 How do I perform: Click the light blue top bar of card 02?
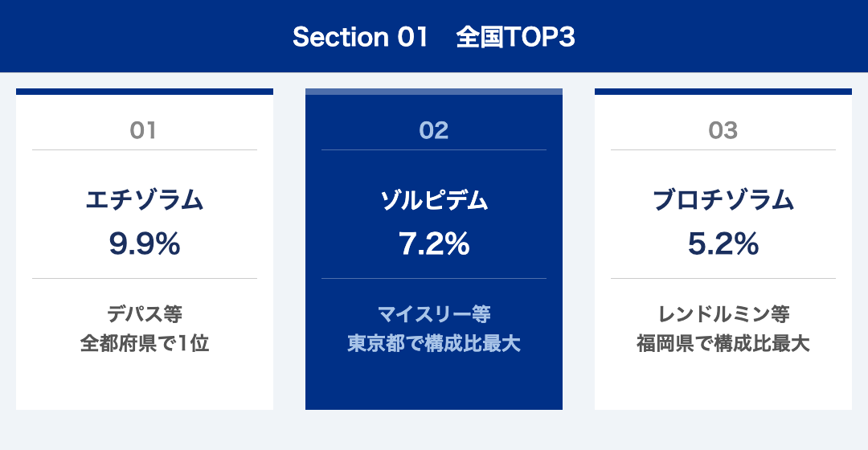[x=434, y=92]
